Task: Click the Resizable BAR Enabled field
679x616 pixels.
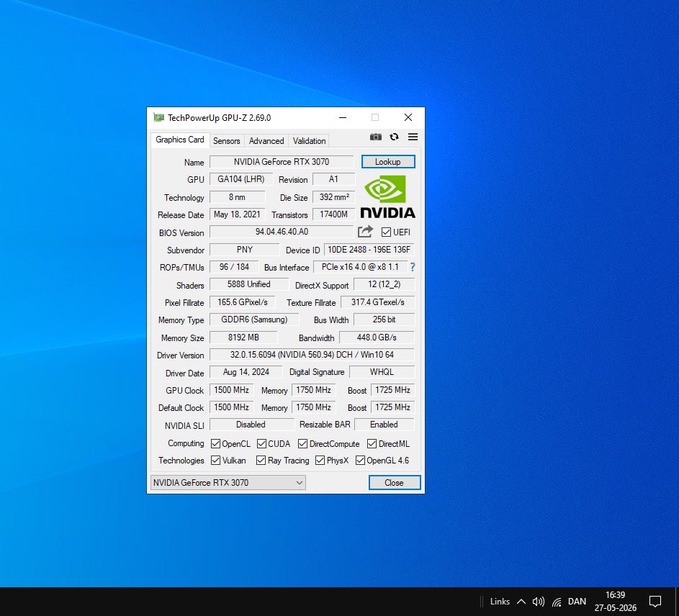Action: click(384, 425)
